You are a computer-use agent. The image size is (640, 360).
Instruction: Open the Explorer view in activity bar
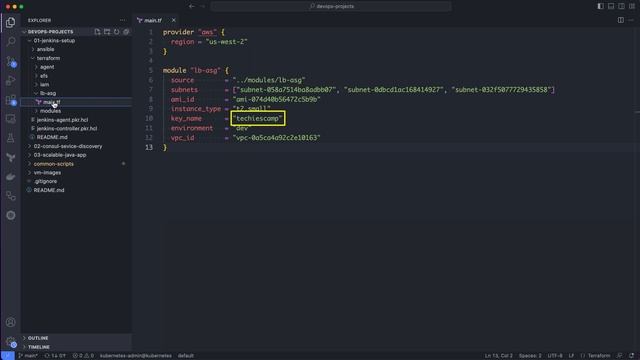tap(11, 22)
